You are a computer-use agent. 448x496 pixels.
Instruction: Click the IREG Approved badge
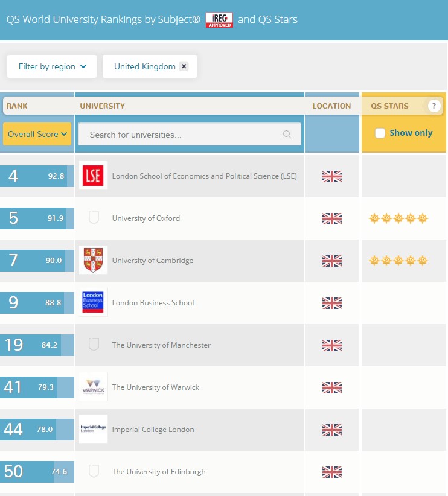pyautogui.click(x=219, y=19)
